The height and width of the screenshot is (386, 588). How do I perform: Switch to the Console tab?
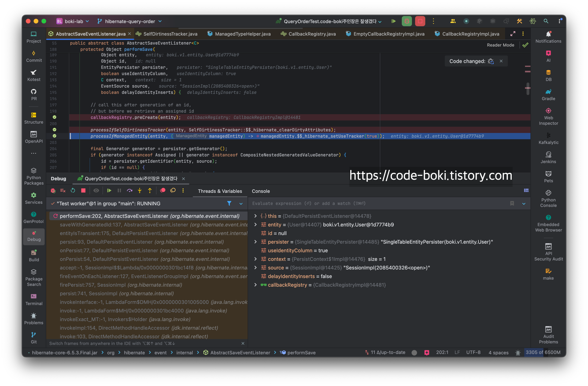[261, 191]
